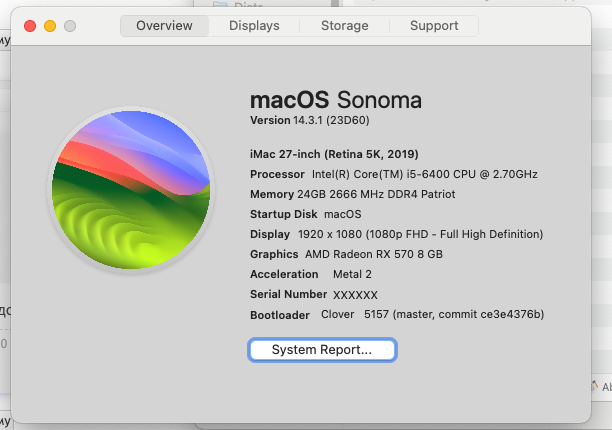The height and width of the screenshot is (430, 612).
Task: Click Display 1920 x 1080 line
Action: 397,234
